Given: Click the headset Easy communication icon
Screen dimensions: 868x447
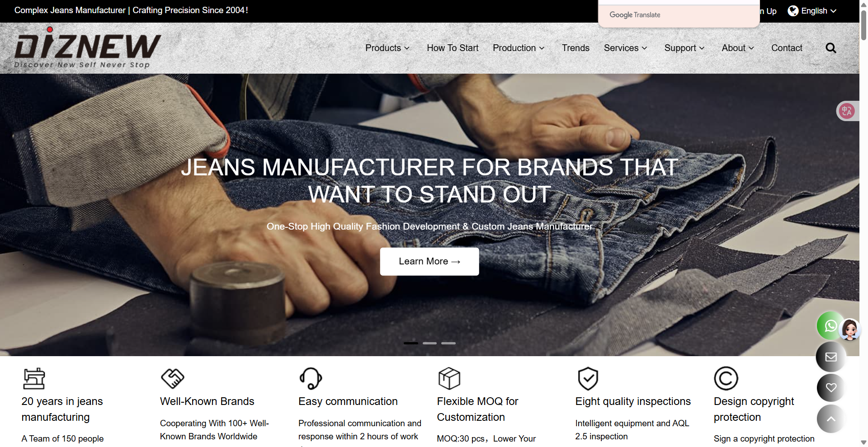Looking at the screenshot, I should pos(311,378).
